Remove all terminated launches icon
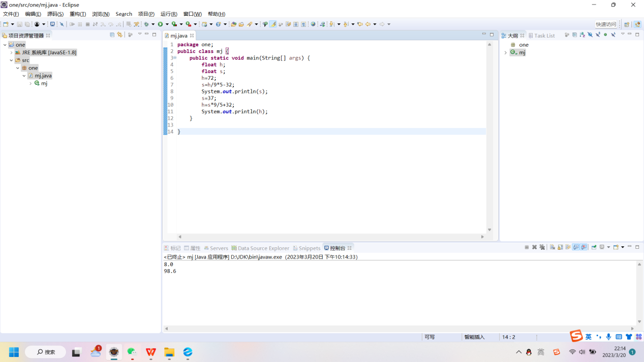Screen dimensions: 644x362 click(542, 247)
